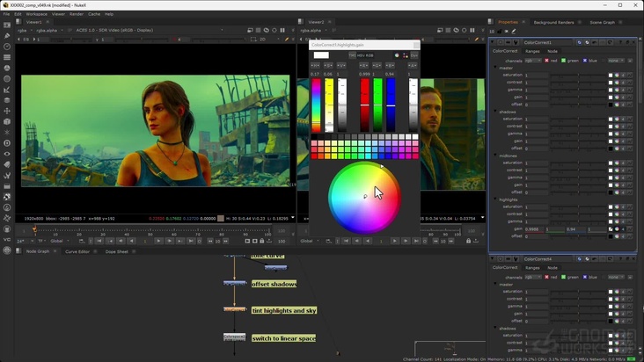Collapse the highlights group in ColorCorrect1
This screenshot has height=362, width=644.
coord(495,199)
